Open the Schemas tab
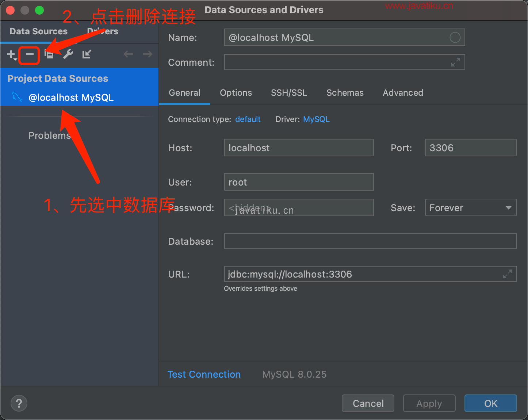This screenshot has height=420, width=528. click(x=345, y=93)
